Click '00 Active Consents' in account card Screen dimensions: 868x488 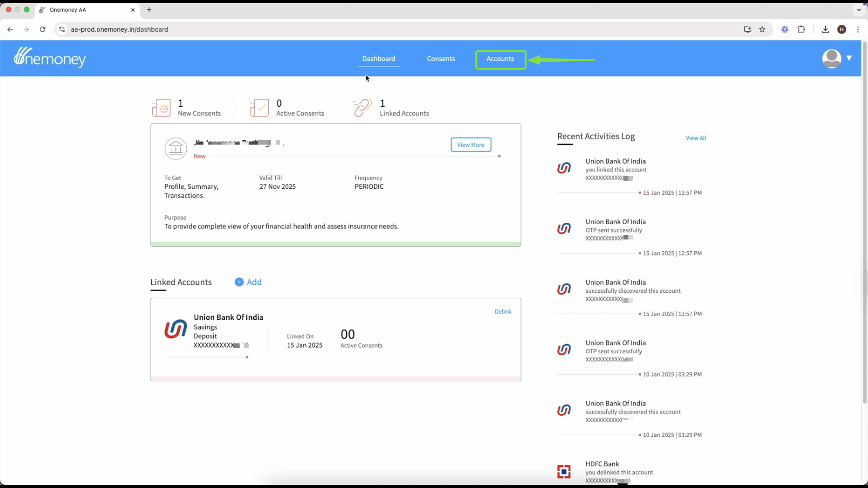pos(361,338)
